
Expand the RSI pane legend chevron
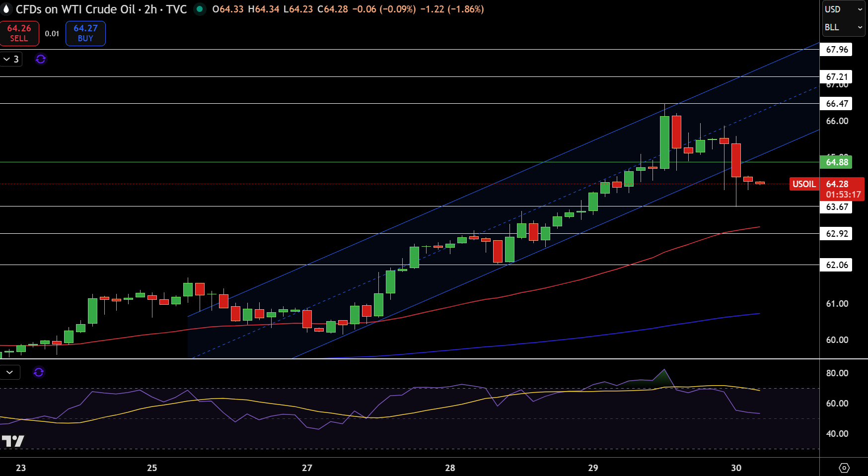(10, 372)
